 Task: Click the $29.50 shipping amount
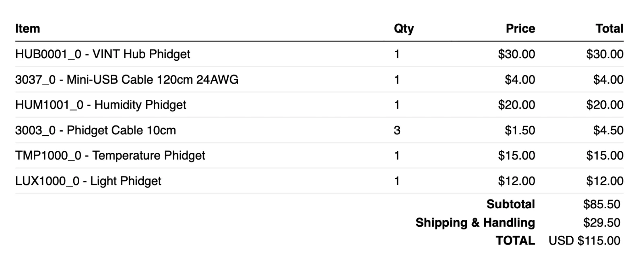coord(602,222)
